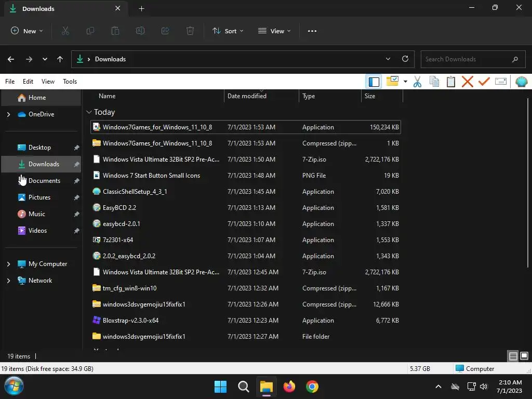Open the Edit menu
Screen dimensions: 532x399
[28, 82]
